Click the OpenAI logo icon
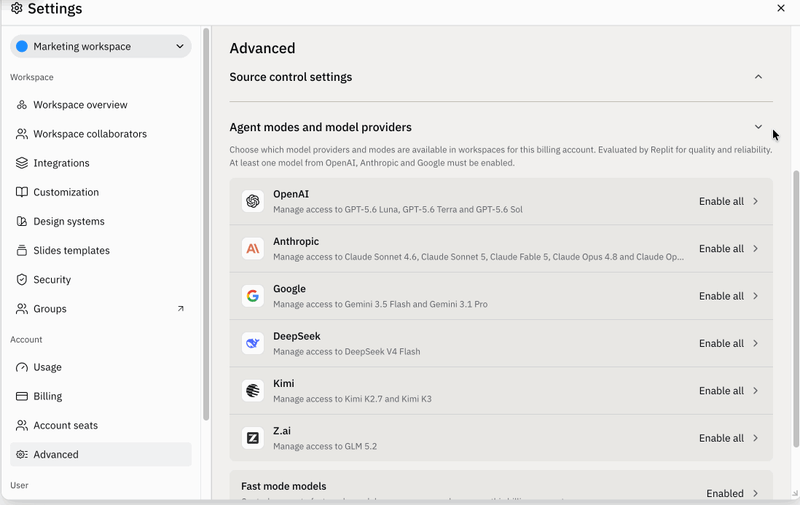The width and height of the screenshot is (800, 505). pos(253,201)
